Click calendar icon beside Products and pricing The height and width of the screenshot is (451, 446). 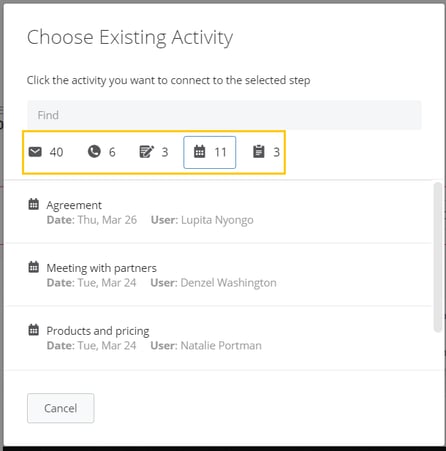(x=34, y=330)
